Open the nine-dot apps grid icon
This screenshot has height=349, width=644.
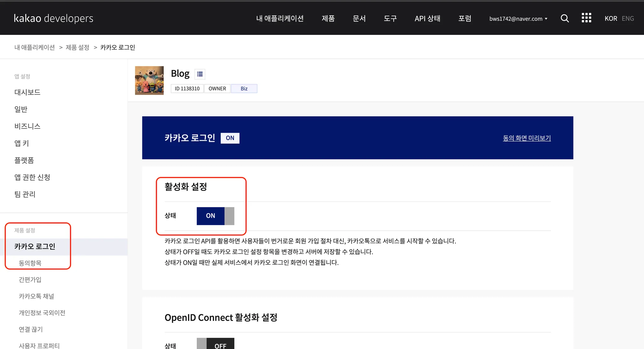[x=586, y=18]
